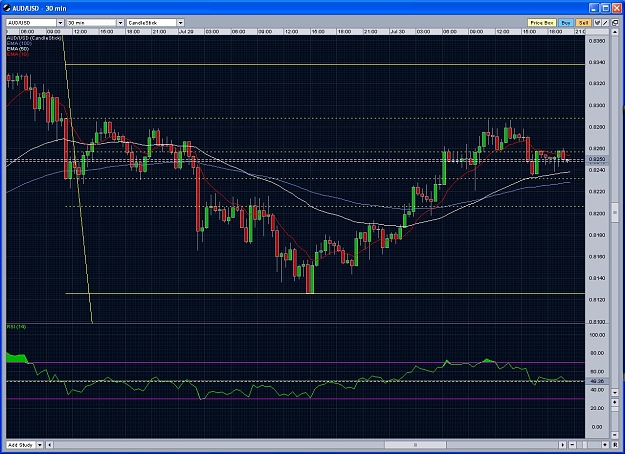Screen dimensions: 625x454
Task: Click the Price Box button
Action: [542, 23]
